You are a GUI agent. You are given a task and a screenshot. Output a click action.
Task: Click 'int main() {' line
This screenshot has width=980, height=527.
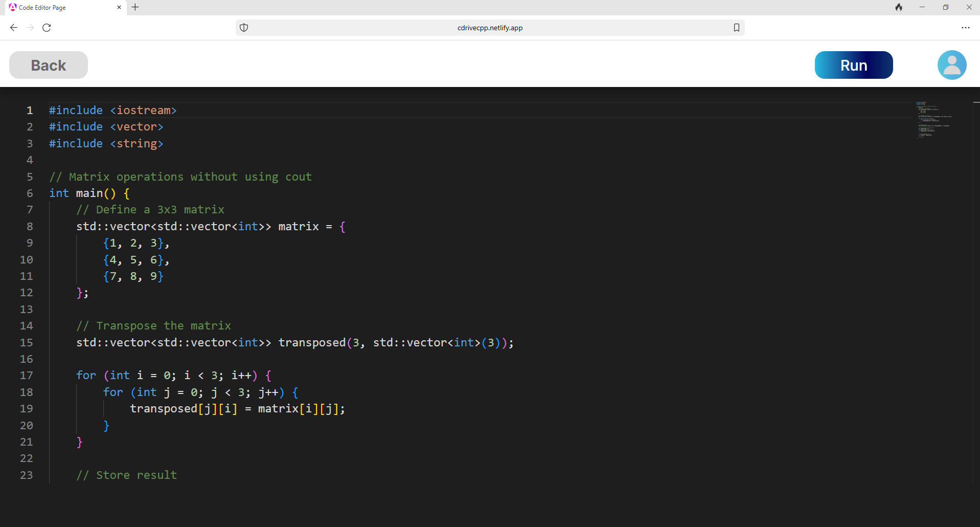tap(89, 193)
